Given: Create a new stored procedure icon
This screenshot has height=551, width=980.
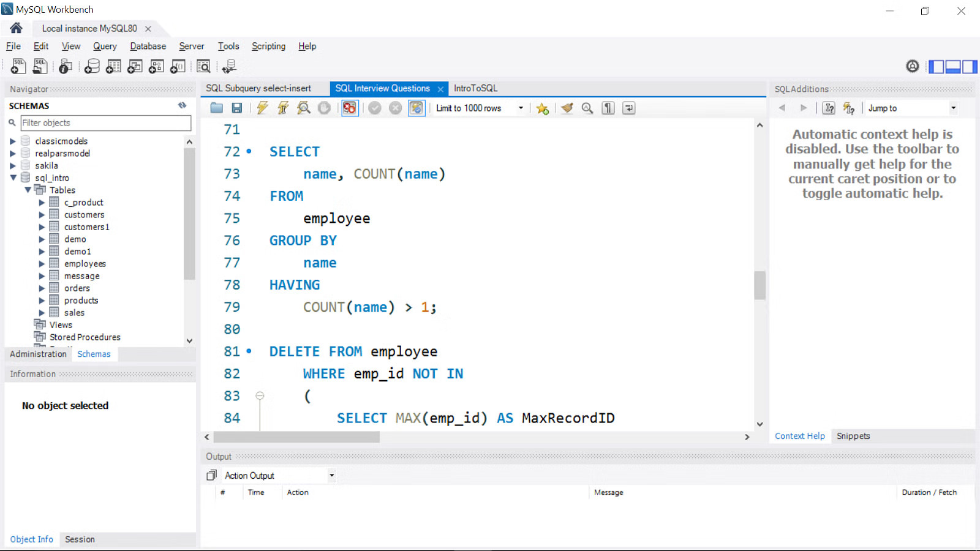Looking at the screenshot, I should (x=156, y=66).
